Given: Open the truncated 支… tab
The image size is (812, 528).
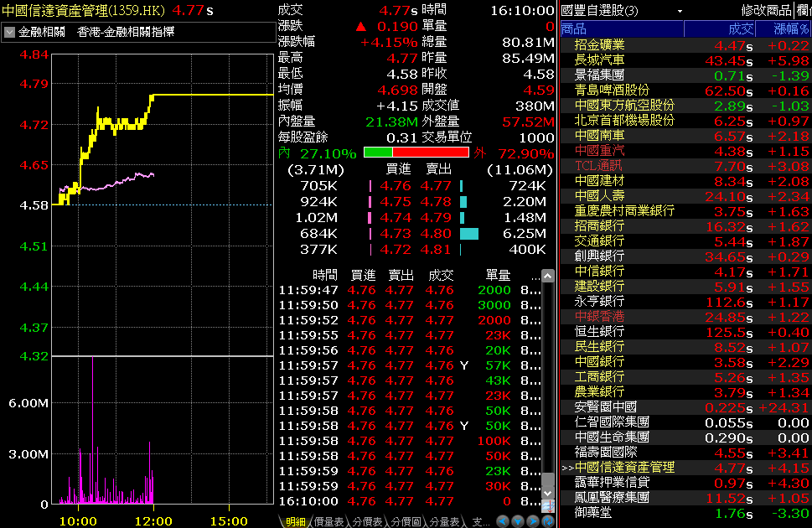Looking at the screenshot, I should coord(480,522).
